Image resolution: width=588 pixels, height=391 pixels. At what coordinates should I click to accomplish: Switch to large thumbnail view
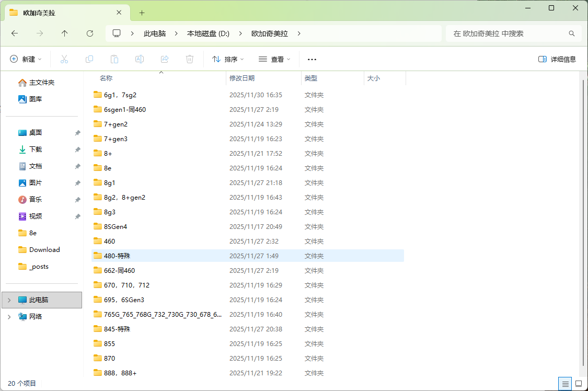(579, 384)
